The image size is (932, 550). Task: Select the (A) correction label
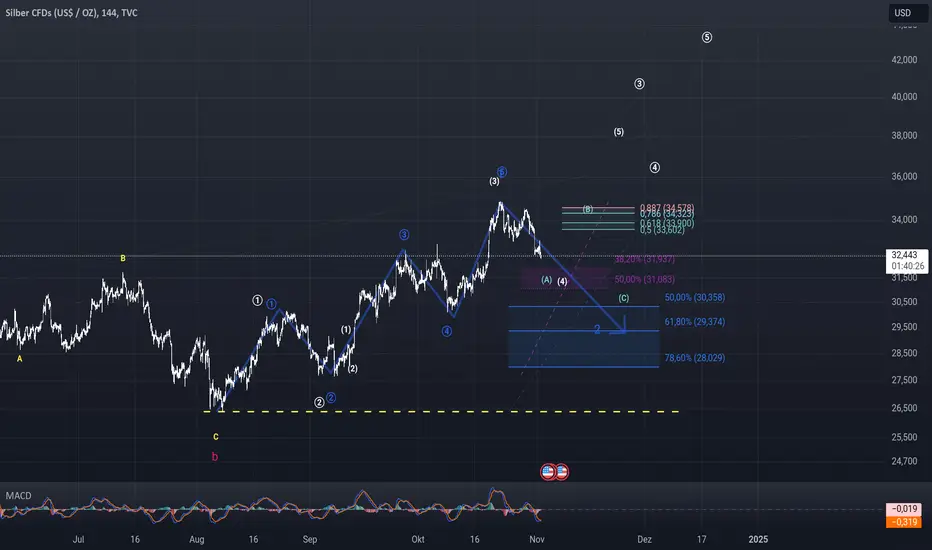coord(547,279)
